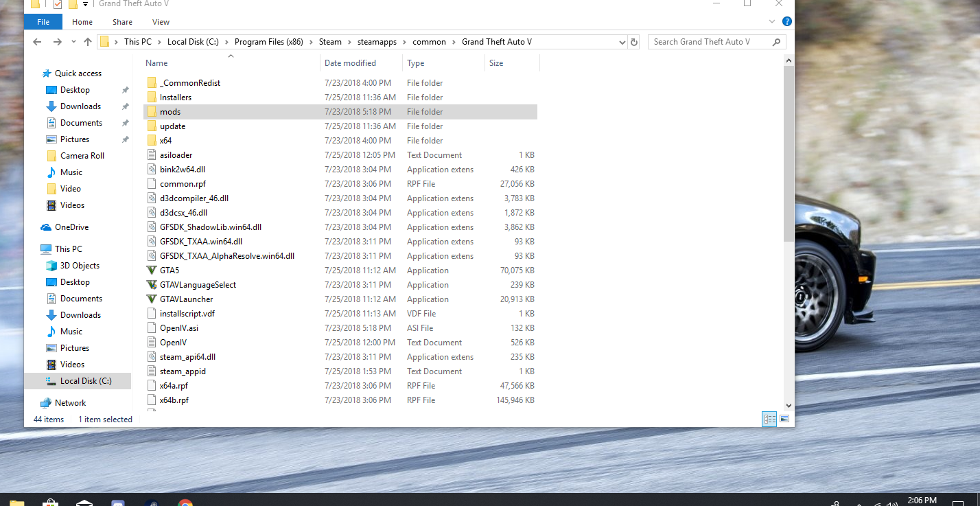The image size is (980, 506).
Task: Click the file list scroll up arrow
Action: 789,60
